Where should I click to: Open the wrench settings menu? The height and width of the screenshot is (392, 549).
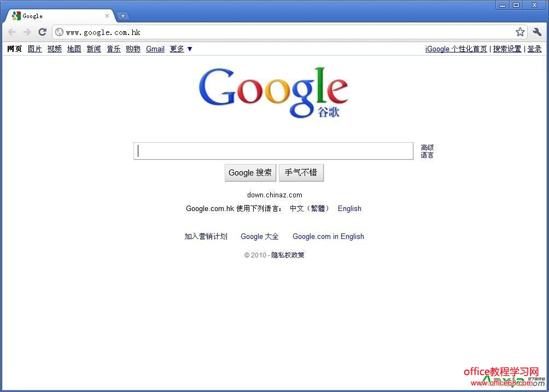[x=537, y=32]
